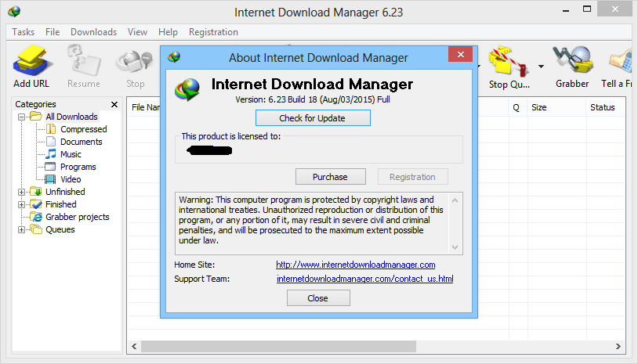
Task: Click the download list horizontal scrollbar thumb
Action: coord(278,347)
